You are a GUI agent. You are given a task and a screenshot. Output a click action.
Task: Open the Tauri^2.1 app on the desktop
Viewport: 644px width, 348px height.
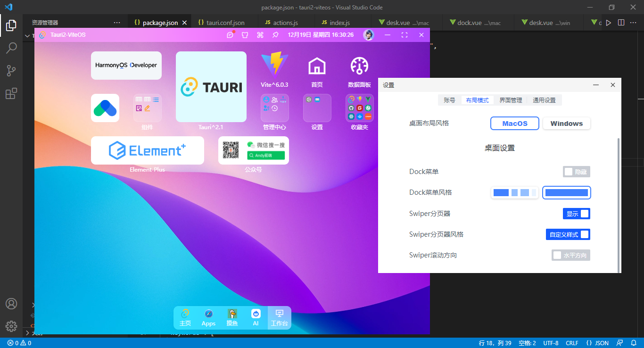(211, 87)
